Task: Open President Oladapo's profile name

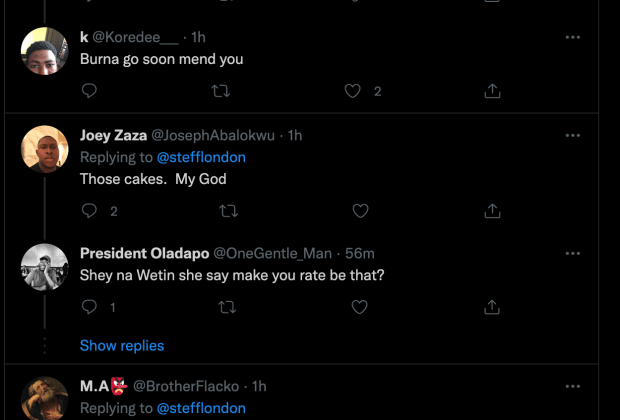Action: pyautogui.click(x=139, y=253)
